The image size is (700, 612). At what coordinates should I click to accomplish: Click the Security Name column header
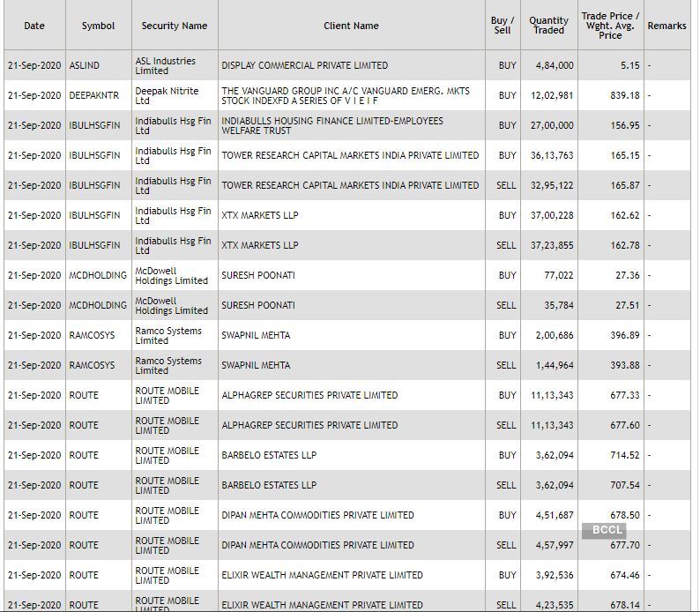[x=175, y=26]
